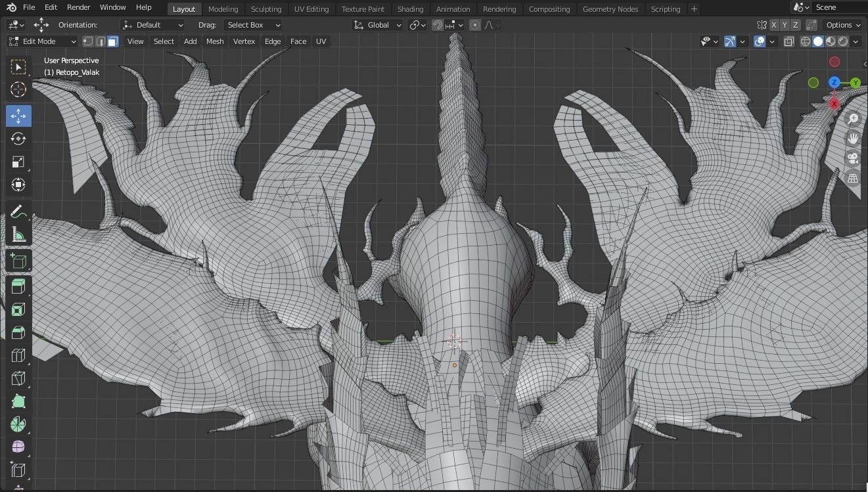868x492 pixels.
Task: Toggle viewport gizmos button
Action: (730, 41)
